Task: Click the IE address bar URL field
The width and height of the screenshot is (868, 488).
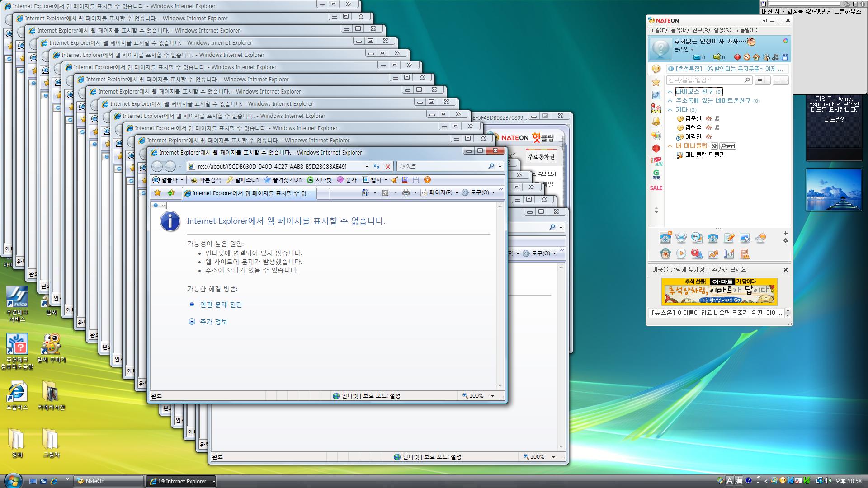Action: click(x=278, y=166)
